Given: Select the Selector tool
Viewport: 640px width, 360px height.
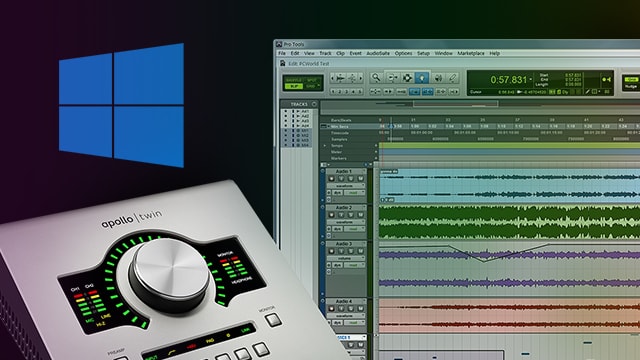Looking at the screenshot, I should [x=407, y=78].
